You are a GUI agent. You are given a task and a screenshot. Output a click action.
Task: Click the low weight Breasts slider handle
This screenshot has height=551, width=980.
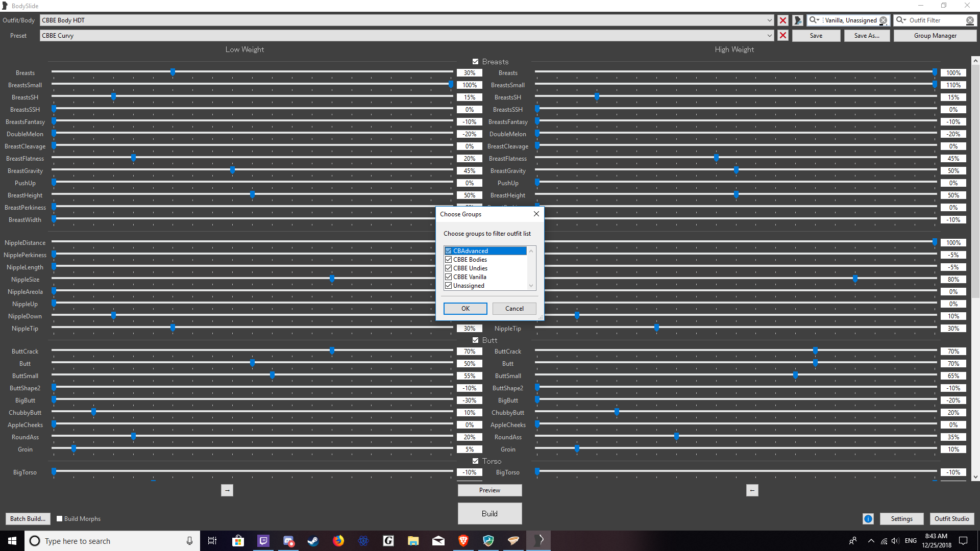pos(173,72)
